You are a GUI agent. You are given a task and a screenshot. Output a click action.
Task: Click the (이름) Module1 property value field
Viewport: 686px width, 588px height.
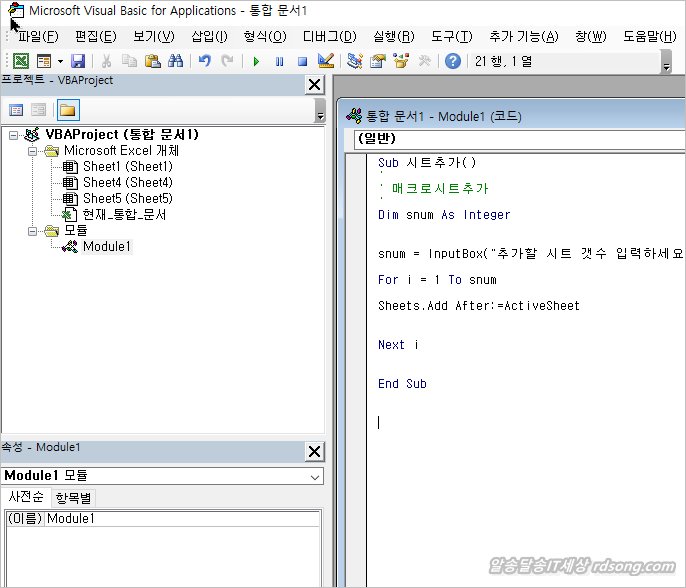pos(180,519)
